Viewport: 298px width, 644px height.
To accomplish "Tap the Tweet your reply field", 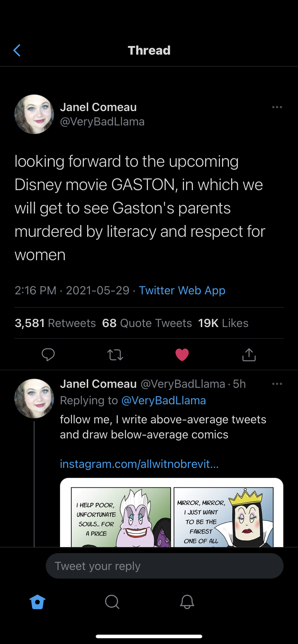I will coord(164,566).
